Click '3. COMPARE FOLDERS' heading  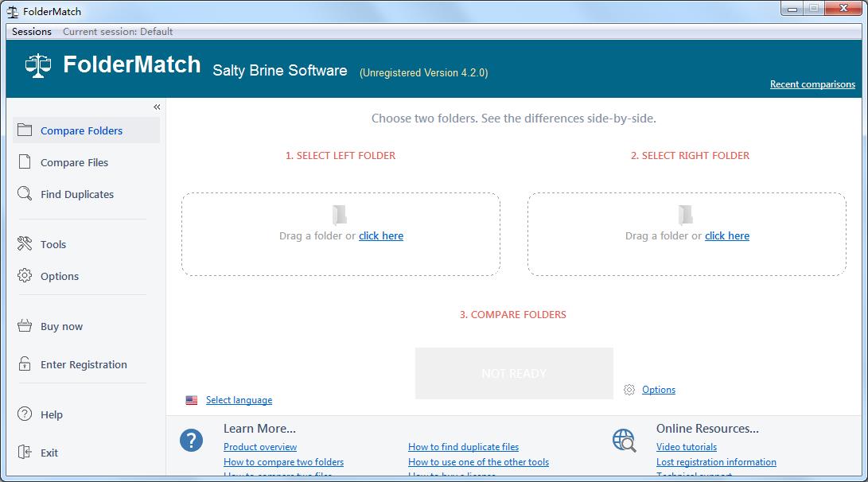coord(513,314)
